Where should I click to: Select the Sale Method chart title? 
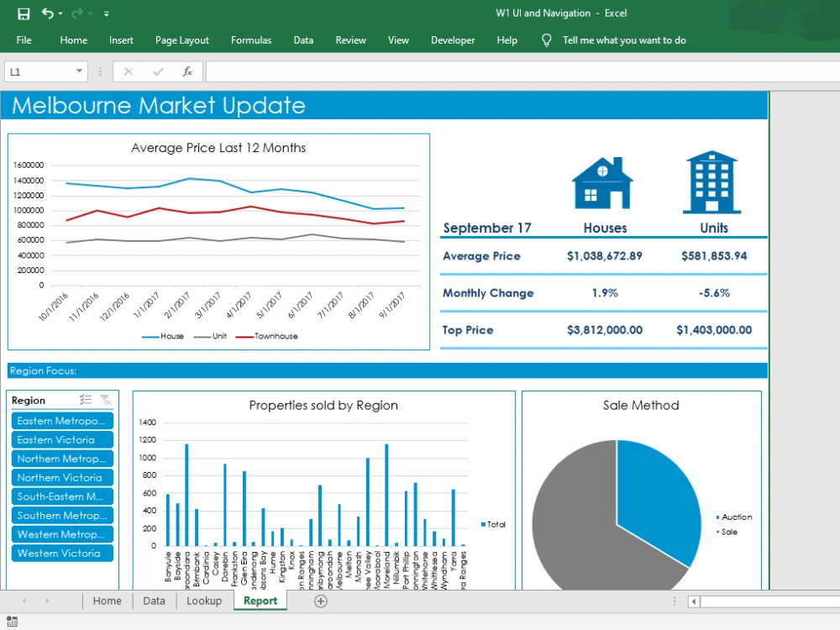[x=641, y=406]
